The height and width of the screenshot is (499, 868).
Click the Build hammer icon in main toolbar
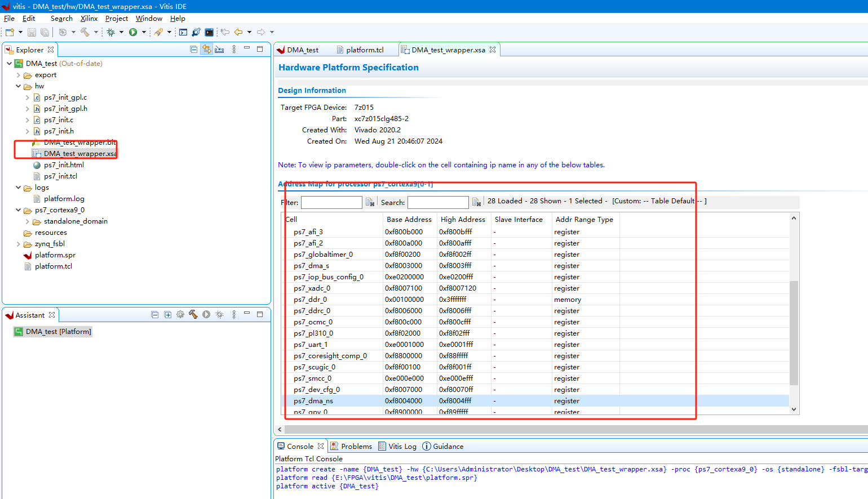pos(85,32)
